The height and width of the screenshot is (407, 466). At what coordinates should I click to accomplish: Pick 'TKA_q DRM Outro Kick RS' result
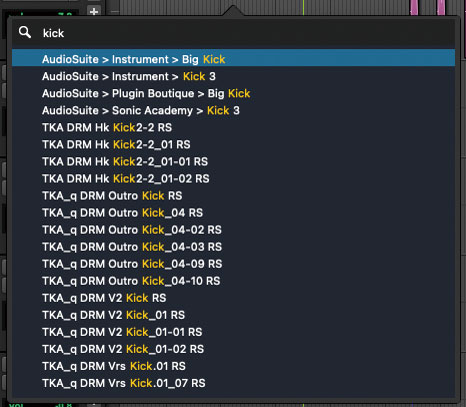[233, 195]
